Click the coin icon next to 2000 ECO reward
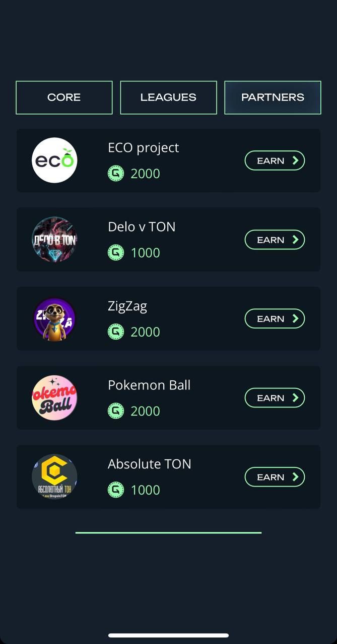Image resolution: width=337 pixels, height=644 pixels. [116, 173]
